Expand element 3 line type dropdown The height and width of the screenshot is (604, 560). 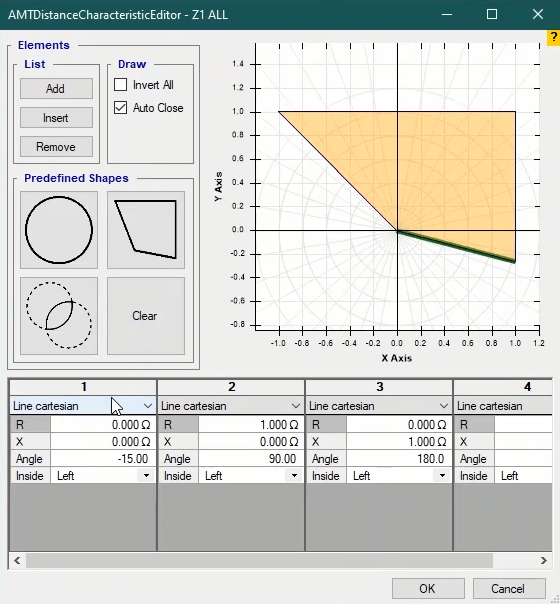[x=443, y=406]
